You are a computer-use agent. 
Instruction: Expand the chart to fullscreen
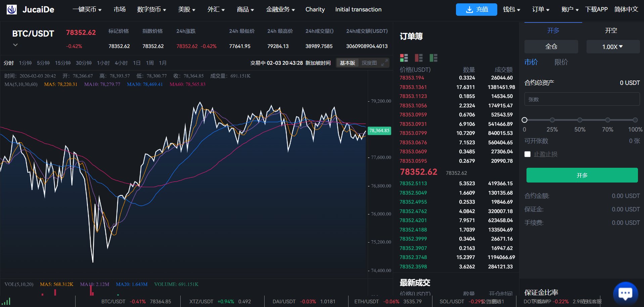pos(385,63)
